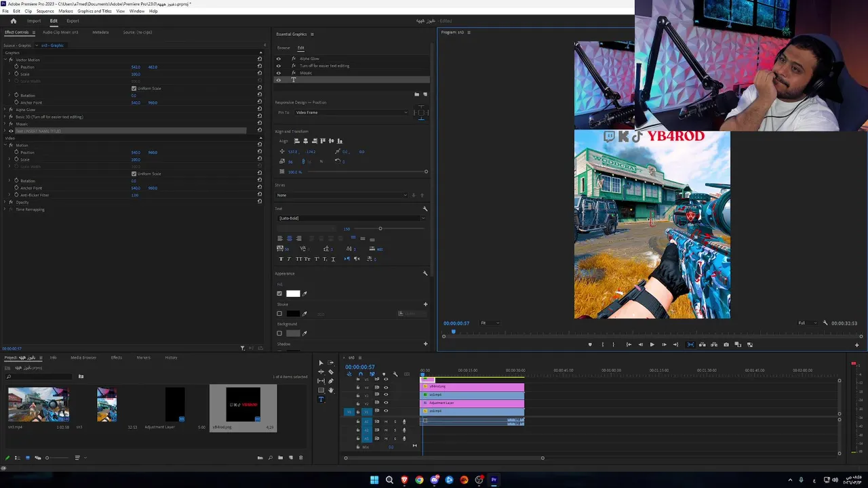Click Export Frame camera icon
This screenshot has width=868, height=488.
point(726,344)
